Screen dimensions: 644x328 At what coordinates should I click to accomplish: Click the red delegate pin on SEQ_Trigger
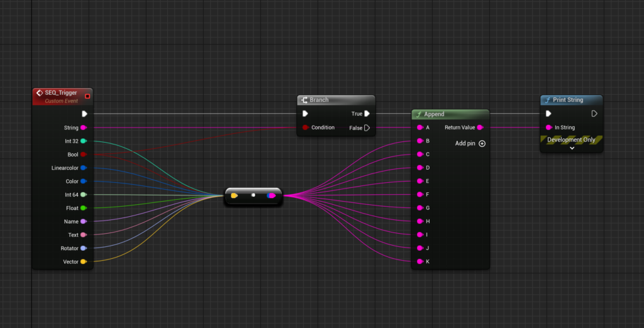tap(87, 97)
